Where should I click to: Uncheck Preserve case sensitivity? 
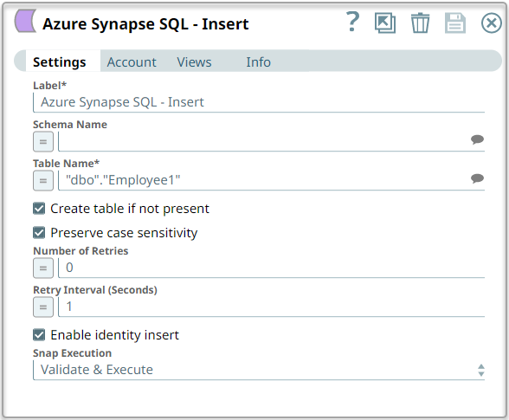click(x=39, y=233)
